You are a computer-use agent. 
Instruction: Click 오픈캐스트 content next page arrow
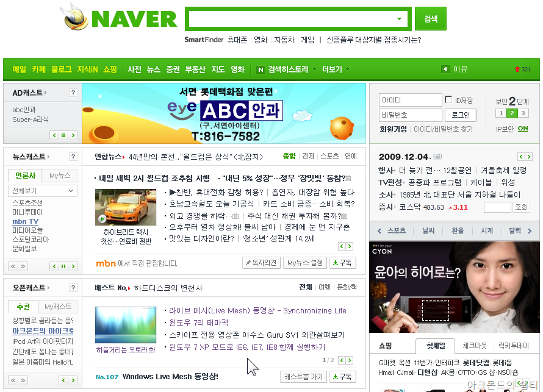pyautogui.click(x=350, y=360)
